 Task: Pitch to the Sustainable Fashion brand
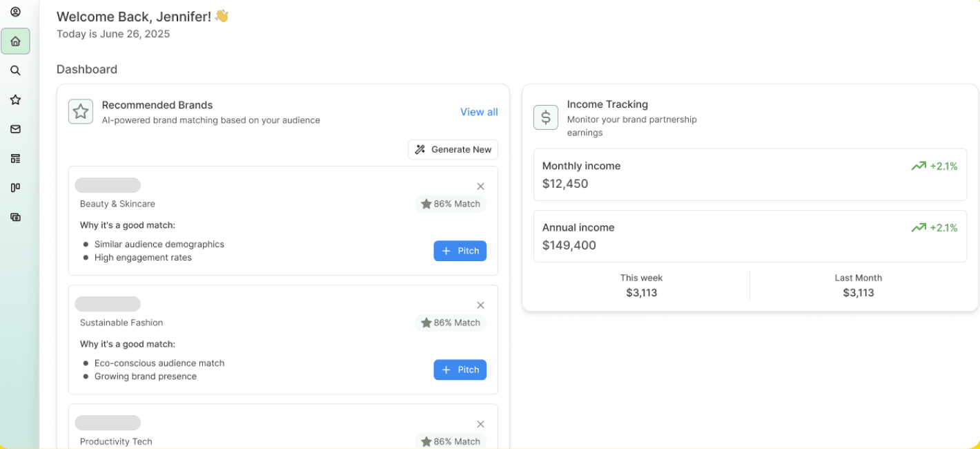click(x=460, y=370)
